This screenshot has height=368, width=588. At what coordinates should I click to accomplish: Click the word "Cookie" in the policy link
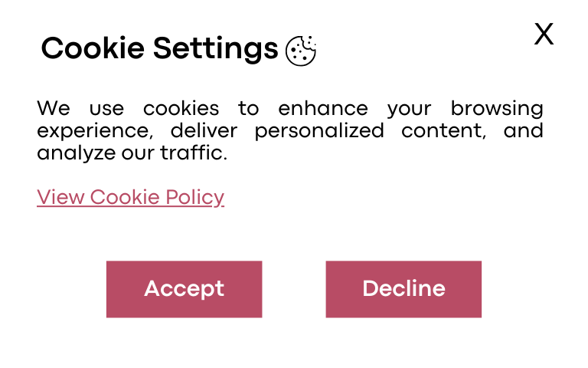click(125, 197)
